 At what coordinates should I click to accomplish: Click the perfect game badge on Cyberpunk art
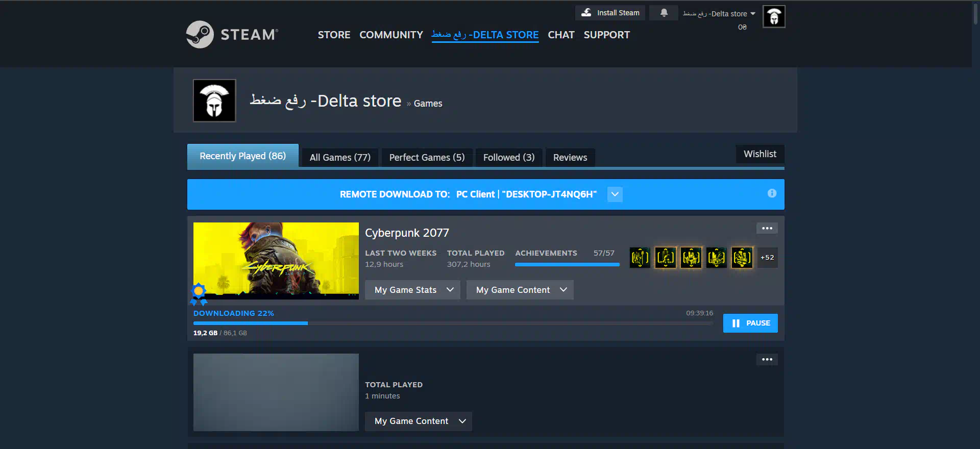coord(199,293)
